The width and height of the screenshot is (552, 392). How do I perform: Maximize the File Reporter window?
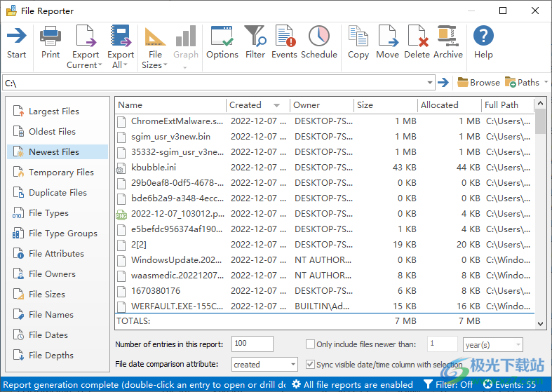click(x=503, y=11)
